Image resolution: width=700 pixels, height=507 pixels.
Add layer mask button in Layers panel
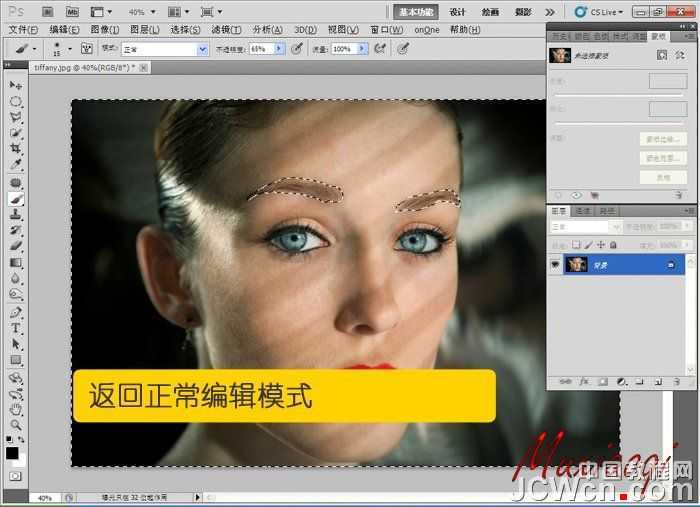tap(603, 382)
